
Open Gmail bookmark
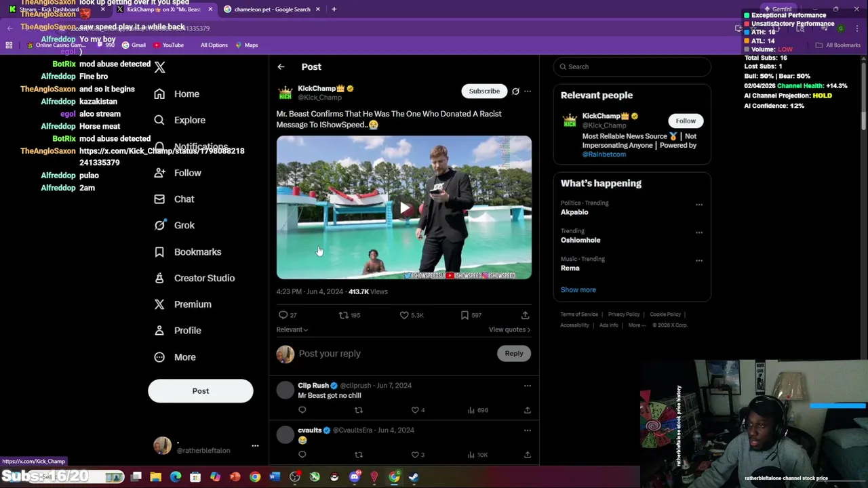pos(134,45)
